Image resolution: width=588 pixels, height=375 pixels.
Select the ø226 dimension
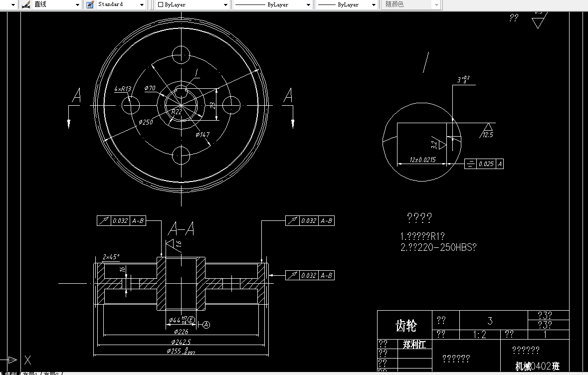coord(181,332)
